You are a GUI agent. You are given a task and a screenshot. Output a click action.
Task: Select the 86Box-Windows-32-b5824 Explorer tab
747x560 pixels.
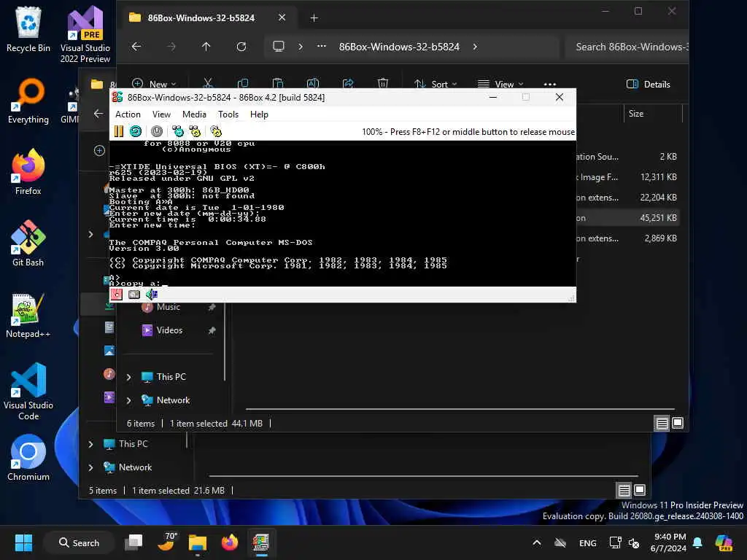[208, 18]
